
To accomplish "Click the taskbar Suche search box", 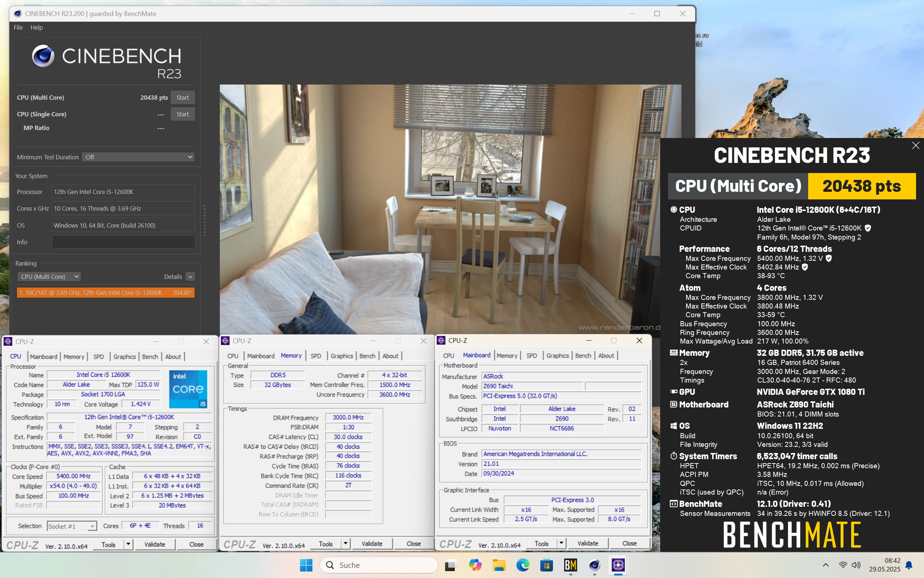I will coord(378,565).
